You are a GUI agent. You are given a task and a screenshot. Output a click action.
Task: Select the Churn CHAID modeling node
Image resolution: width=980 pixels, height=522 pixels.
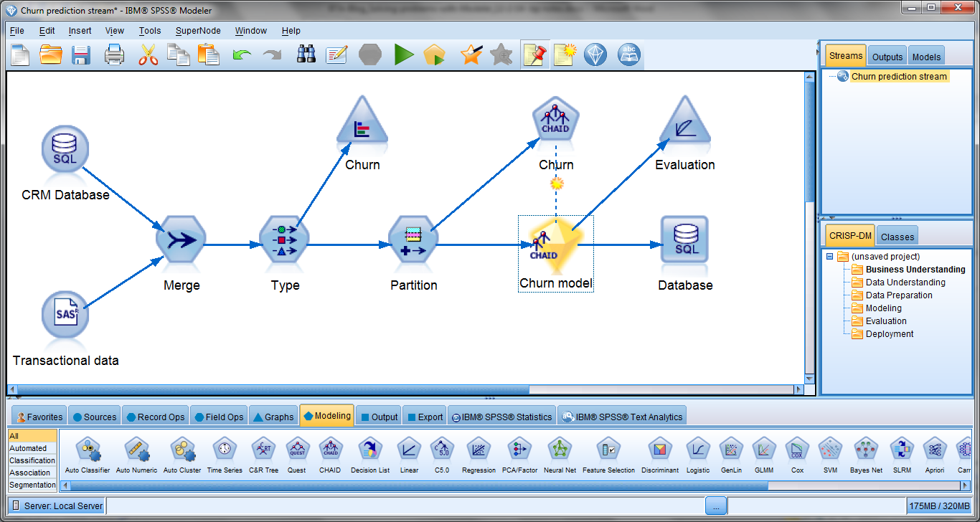pos(556,120)
